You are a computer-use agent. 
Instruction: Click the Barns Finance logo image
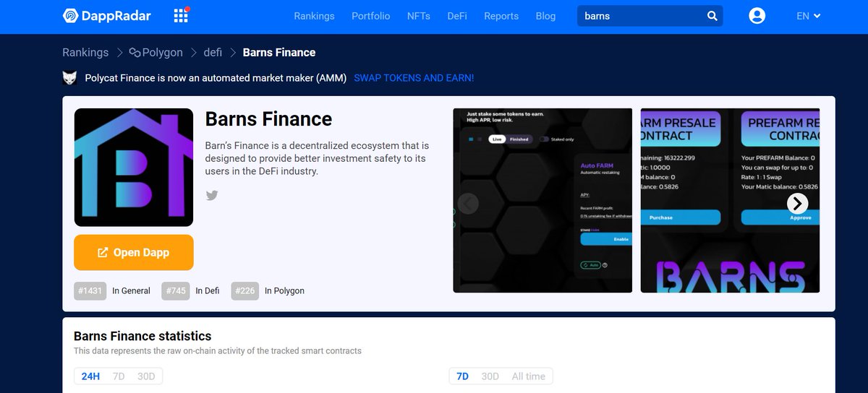point(134,168)
